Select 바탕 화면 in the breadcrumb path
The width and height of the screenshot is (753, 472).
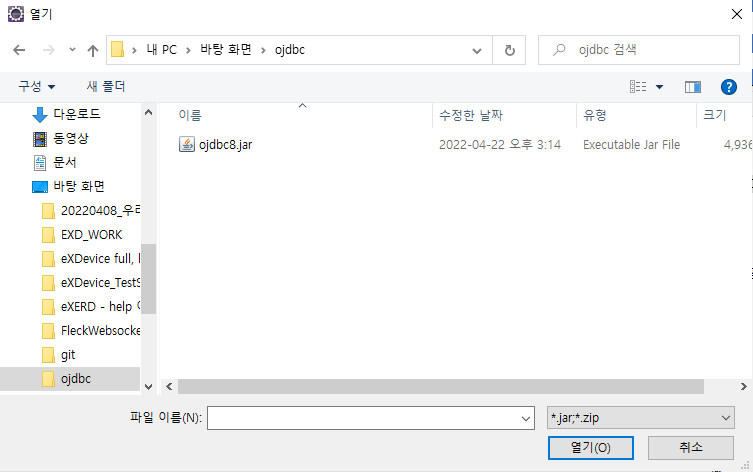(226, 49)
